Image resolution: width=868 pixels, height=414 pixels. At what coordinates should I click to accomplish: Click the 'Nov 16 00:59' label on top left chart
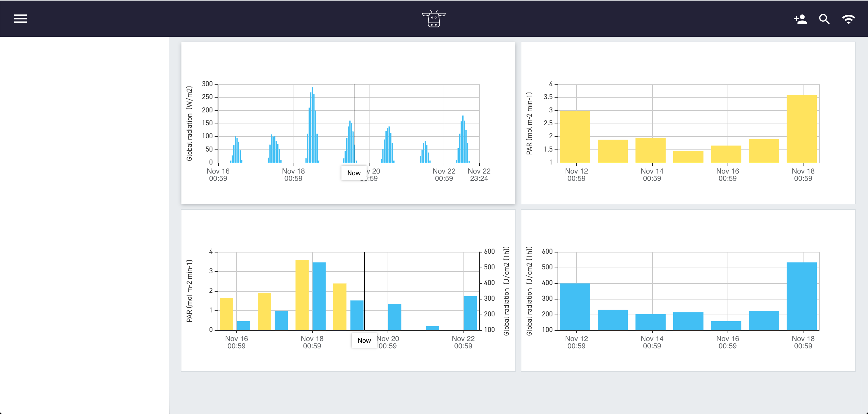(x=218, y=175)
